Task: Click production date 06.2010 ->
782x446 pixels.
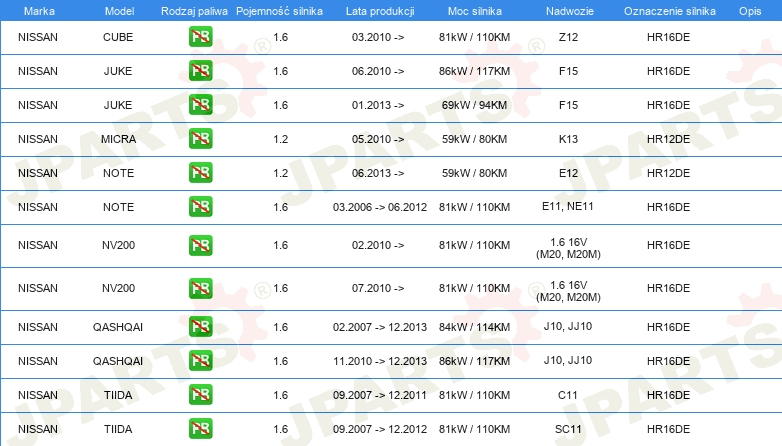Action: coord(378,71)
